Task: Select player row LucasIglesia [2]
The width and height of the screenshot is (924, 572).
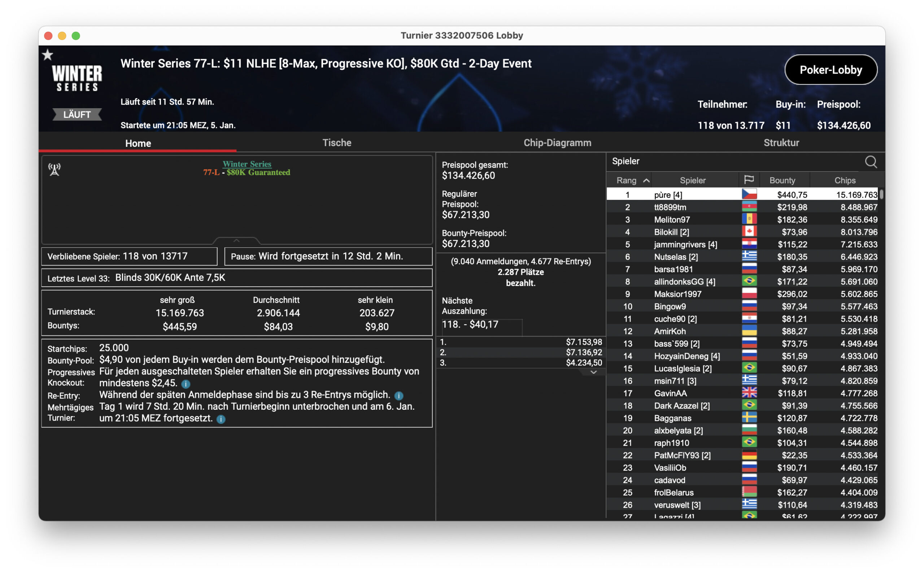Action: 742,368
